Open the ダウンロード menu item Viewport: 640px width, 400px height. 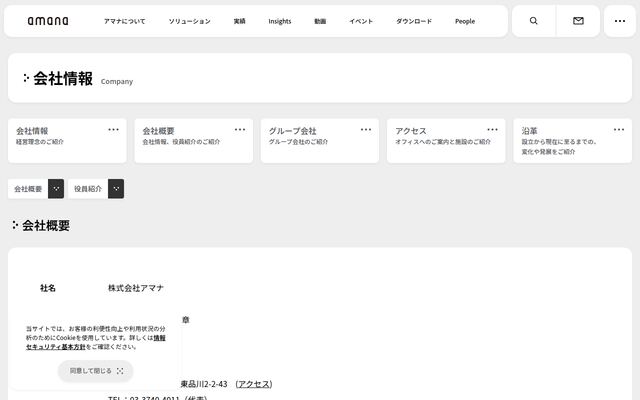(x=414, y=21)
